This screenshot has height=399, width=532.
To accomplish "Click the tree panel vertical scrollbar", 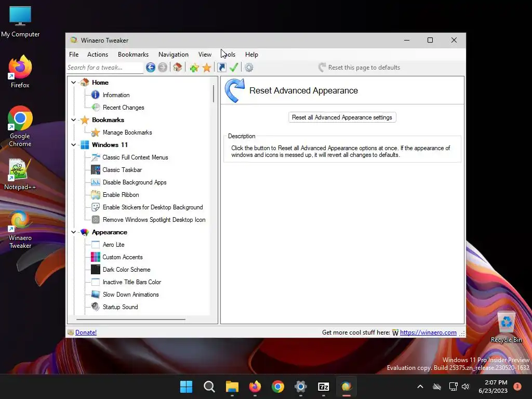I will pos(214,94).
